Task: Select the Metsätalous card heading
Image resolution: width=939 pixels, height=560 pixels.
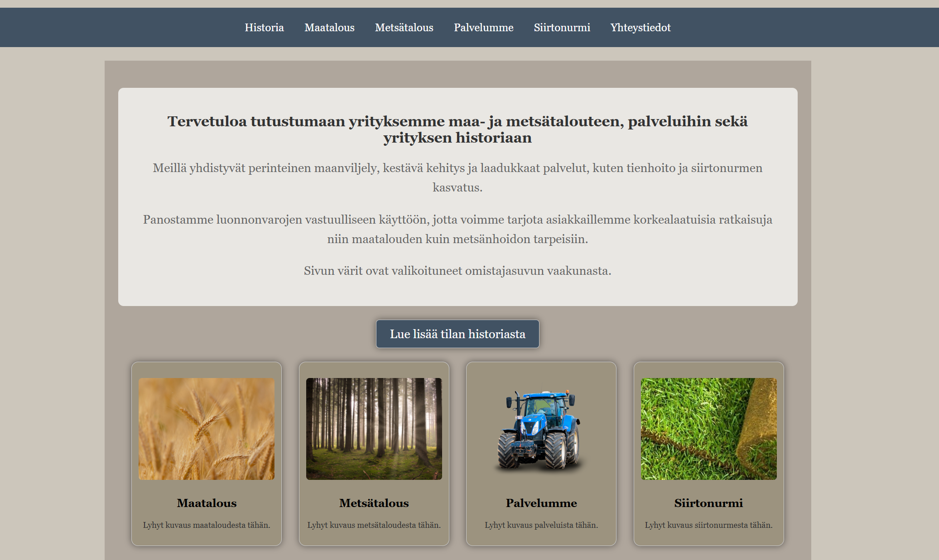Action: (374, 503)
